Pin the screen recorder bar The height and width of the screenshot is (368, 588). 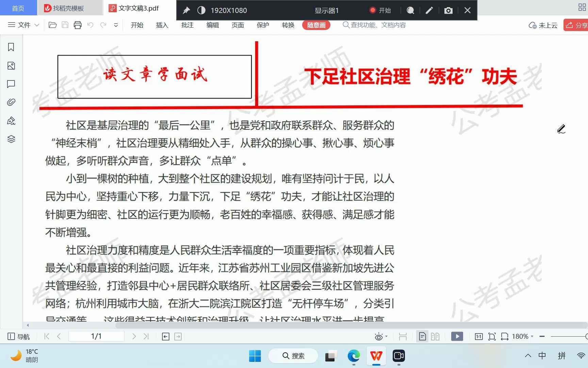point(186,10)
